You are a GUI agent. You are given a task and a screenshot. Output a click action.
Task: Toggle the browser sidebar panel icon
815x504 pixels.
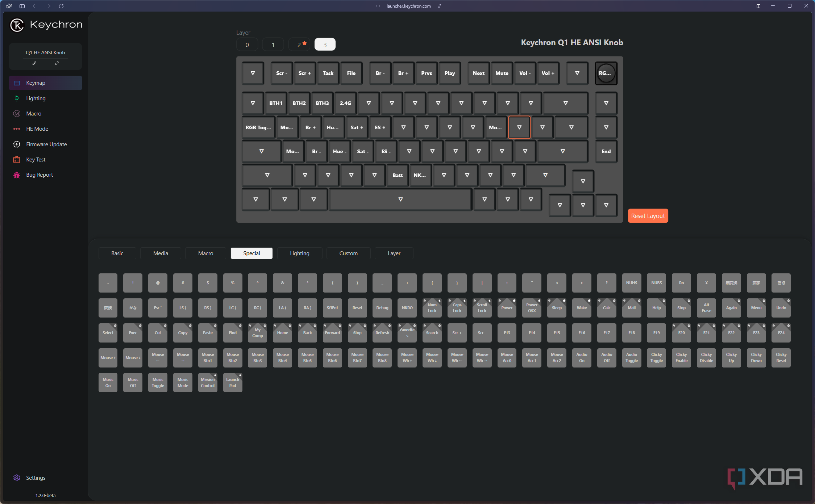pos(22,6)
